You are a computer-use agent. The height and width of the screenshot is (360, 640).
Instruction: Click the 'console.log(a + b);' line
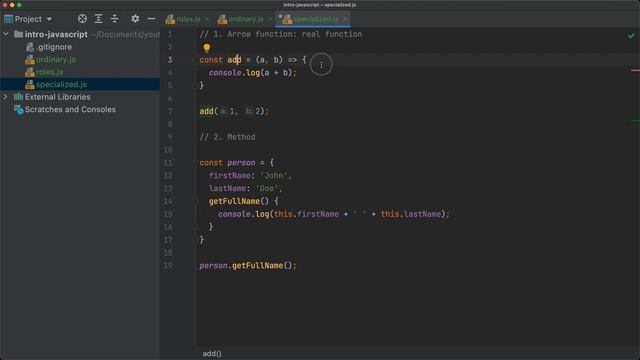pos(253,73)
